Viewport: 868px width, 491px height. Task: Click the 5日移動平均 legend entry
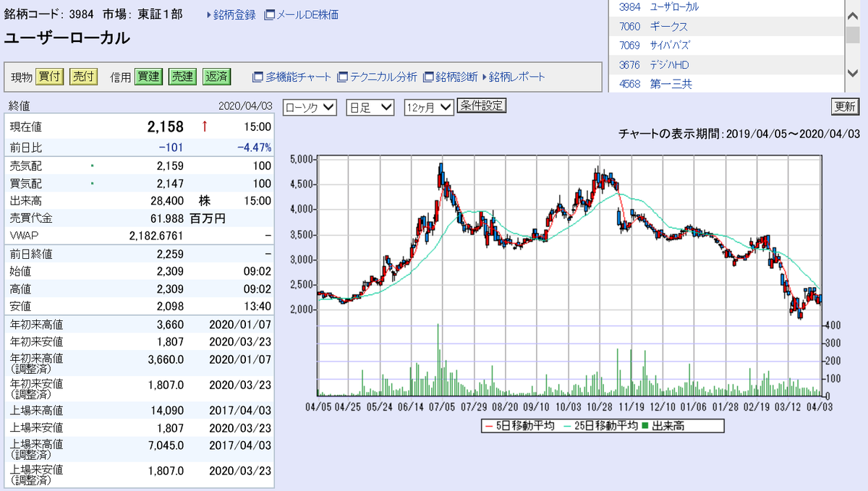coord(519,426)
